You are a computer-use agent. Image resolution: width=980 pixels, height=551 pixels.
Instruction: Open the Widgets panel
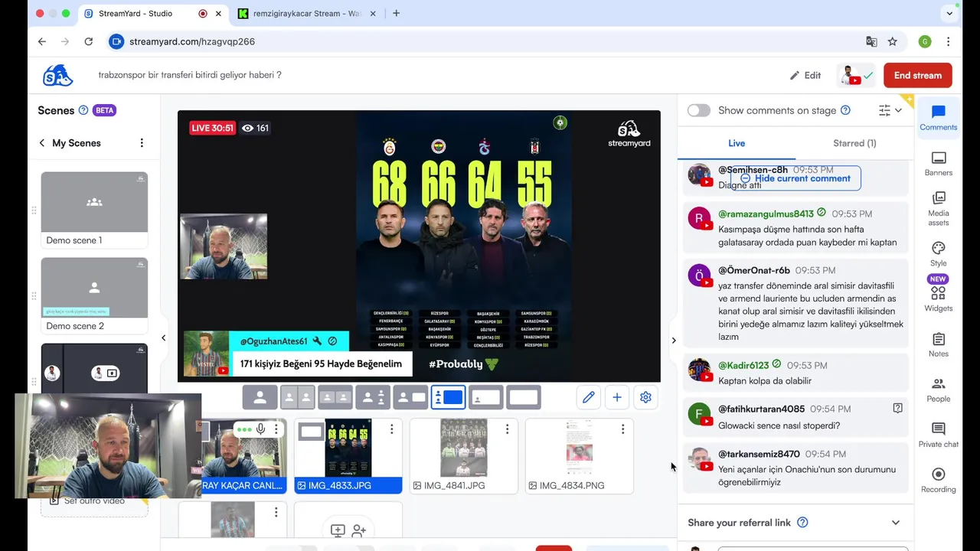coord(939,299)
